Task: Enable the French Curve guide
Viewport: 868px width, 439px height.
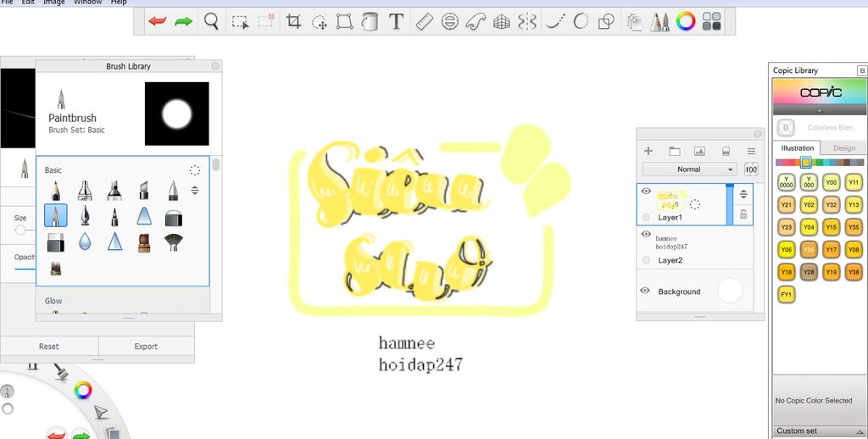Action: click(x=476, y=21)
